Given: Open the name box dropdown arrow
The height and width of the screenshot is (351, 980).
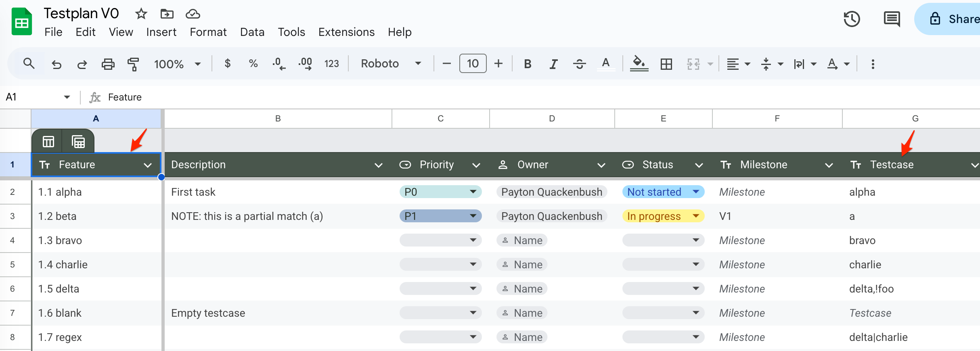Looking at the screenshot, I should [x=67, y=97].
